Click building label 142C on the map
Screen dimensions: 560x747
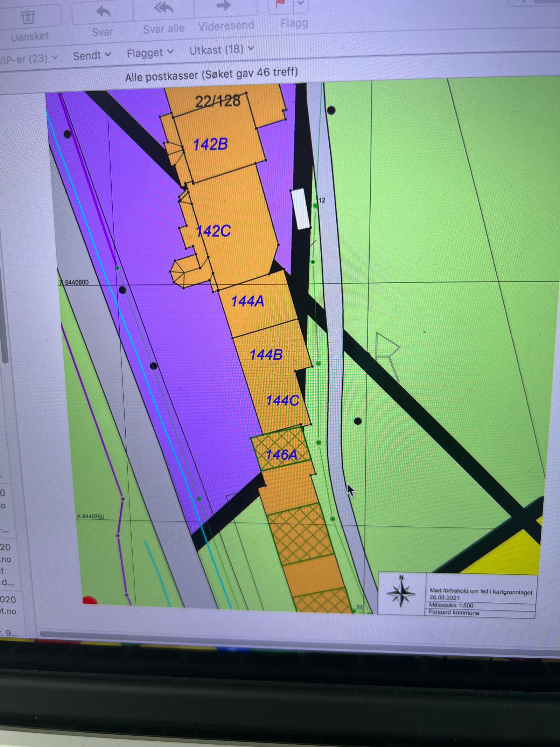[x=213, y=231]
